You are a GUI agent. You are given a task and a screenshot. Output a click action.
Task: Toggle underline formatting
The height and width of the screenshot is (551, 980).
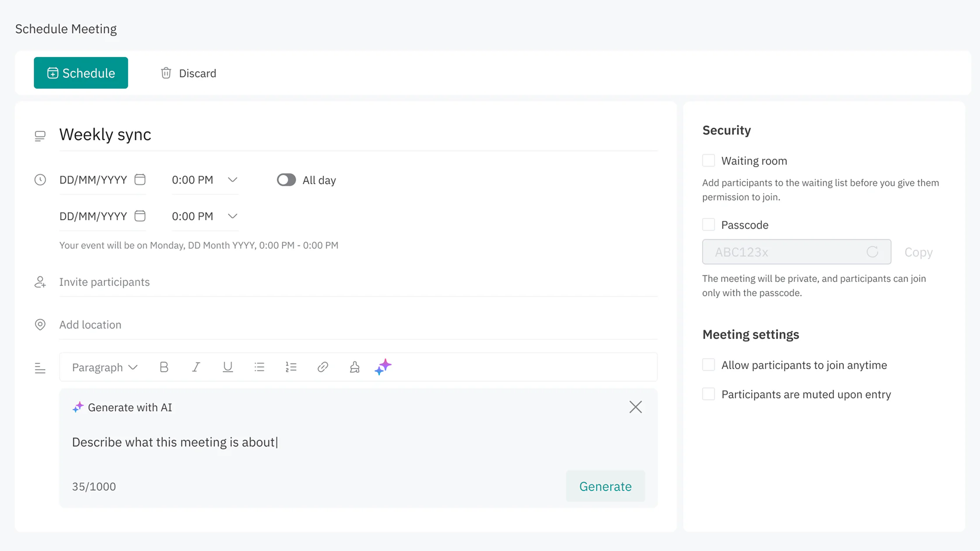(x=228, y=367)
